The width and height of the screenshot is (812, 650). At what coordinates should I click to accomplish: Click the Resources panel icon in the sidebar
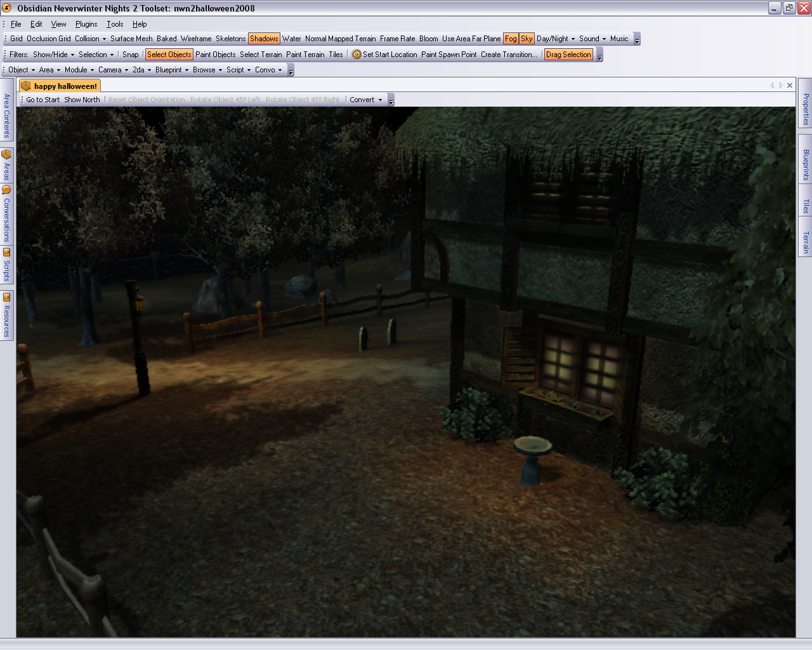click(x=6, y=297)
